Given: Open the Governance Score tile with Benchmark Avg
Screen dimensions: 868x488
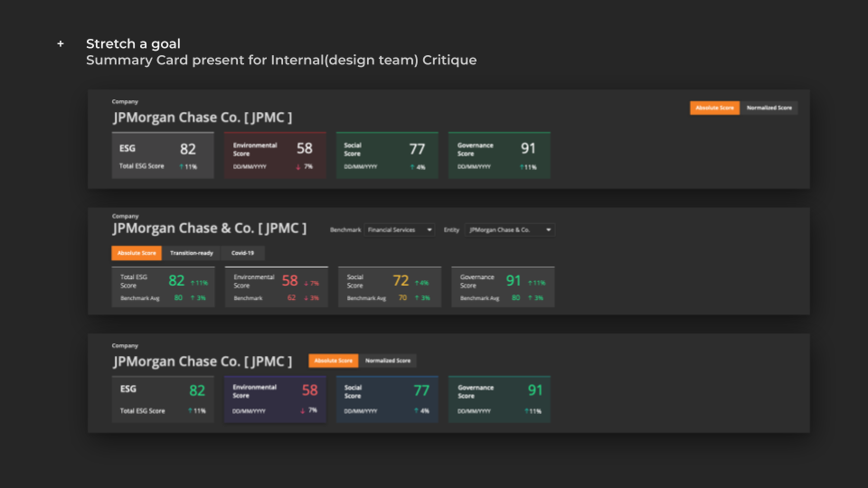Looking at the screenshot, I should click(503, 286).
